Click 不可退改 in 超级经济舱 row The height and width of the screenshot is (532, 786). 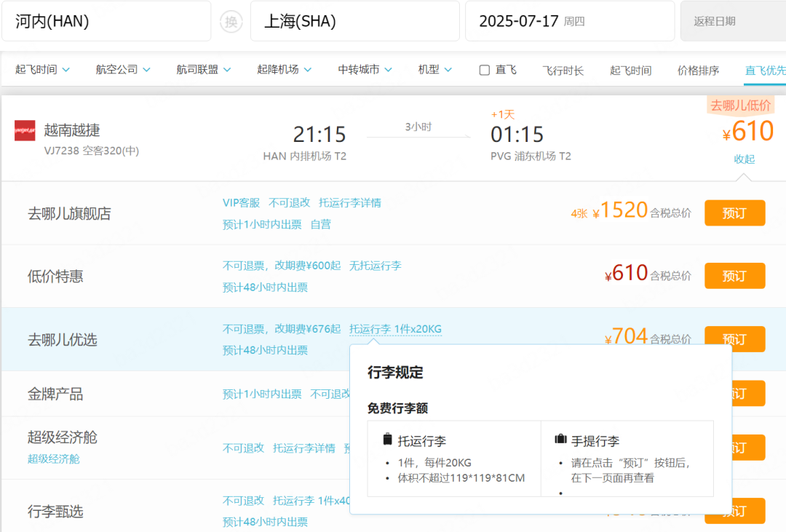[x=244, y=448]
